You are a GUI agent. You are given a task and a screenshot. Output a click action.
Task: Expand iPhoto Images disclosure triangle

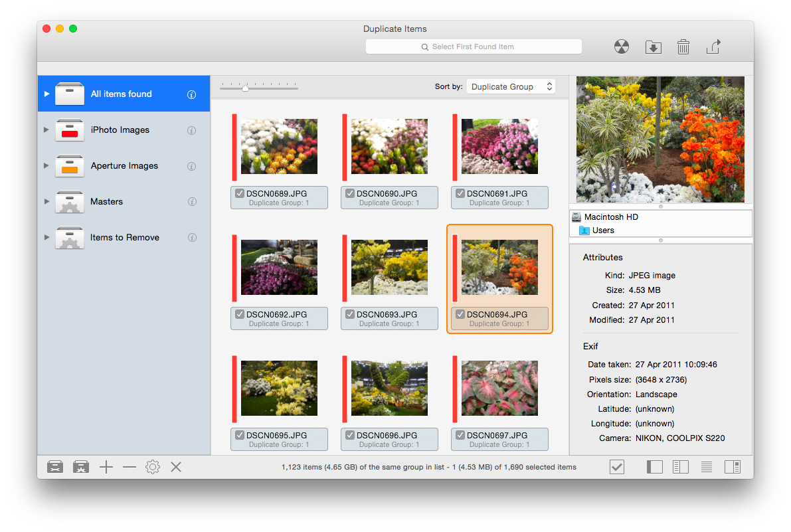[46, 130]
